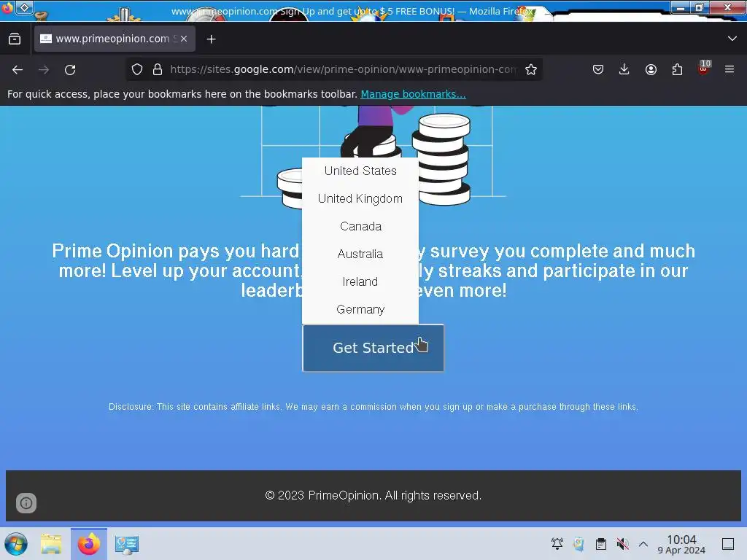Click the Firefox taskbar icon
The width and height of the screenshot is (747, 560).
coord(89,544)
